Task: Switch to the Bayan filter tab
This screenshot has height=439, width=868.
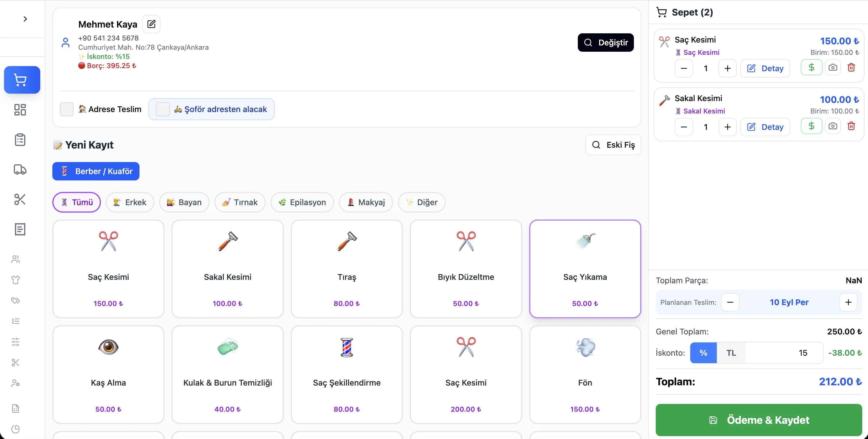Action: (184, 202)
